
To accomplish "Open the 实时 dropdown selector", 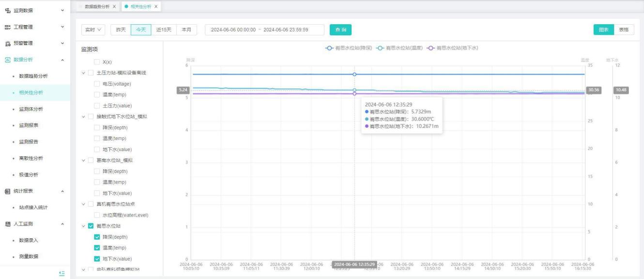I will point(93,30).
